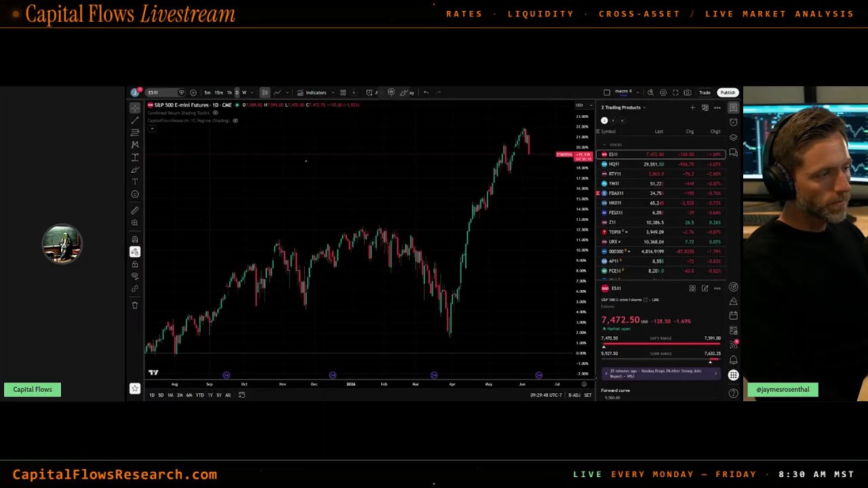Open the notifications bell panel

point(733,360)
